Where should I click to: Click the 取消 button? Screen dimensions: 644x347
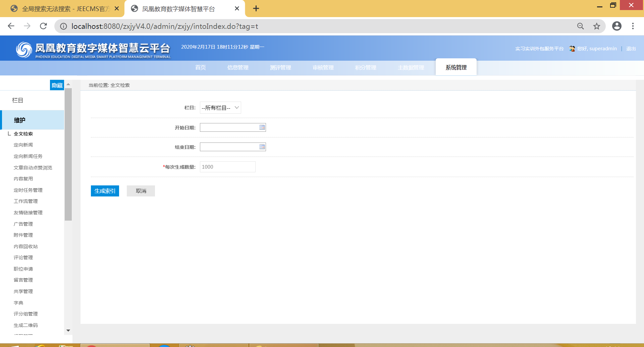click(141, 191)
